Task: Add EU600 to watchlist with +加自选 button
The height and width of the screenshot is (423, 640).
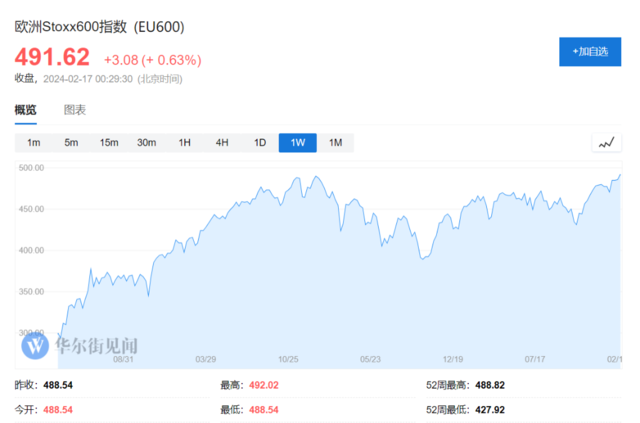Action: point(590,52)
